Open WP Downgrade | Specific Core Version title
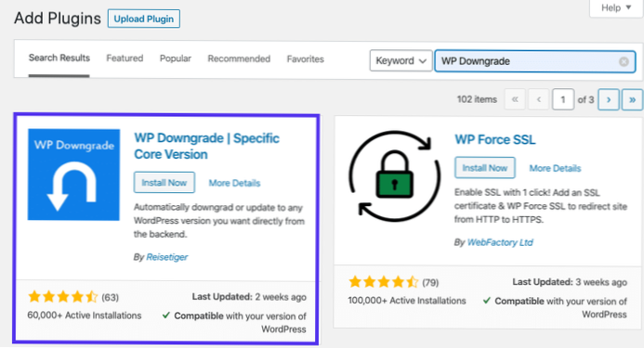 206,146
